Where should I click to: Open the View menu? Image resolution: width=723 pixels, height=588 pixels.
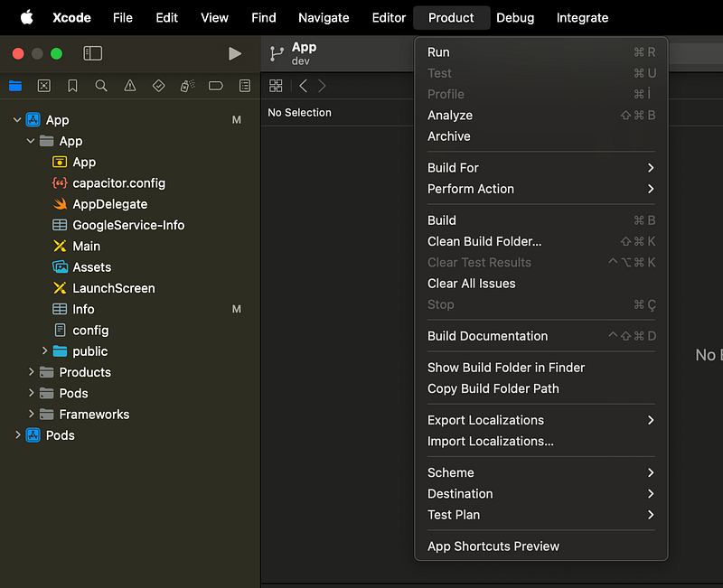pos(214,17)
